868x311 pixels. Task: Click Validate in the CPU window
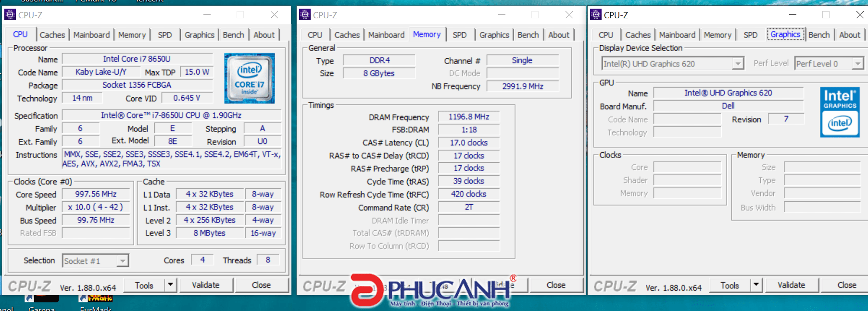(x=206, y=285)
